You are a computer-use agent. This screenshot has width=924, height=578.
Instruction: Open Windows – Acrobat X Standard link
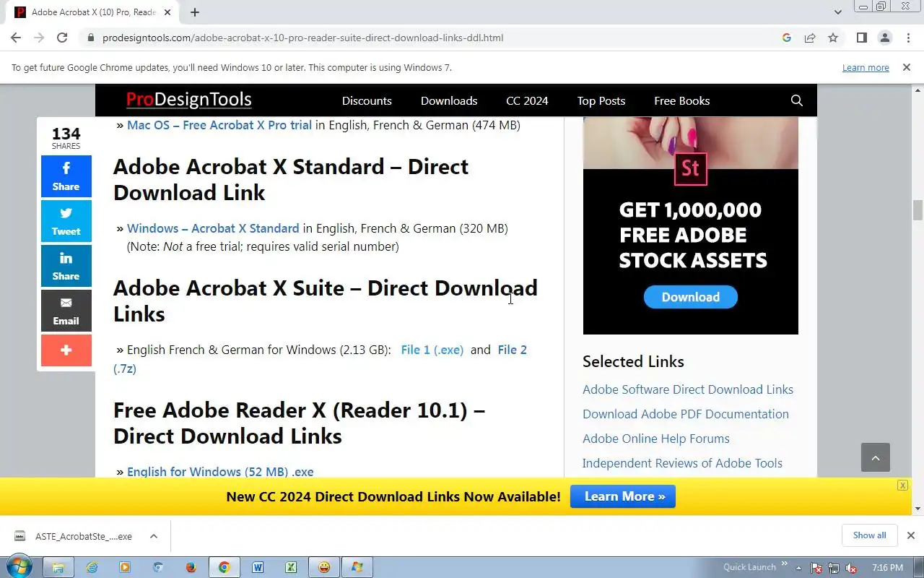pyautogui.click(x=213, y=228)
